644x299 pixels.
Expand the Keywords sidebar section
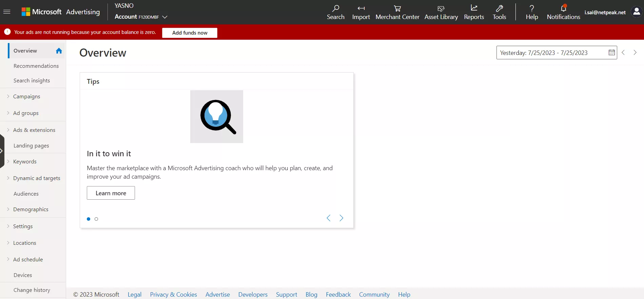(x=25, y=161)
